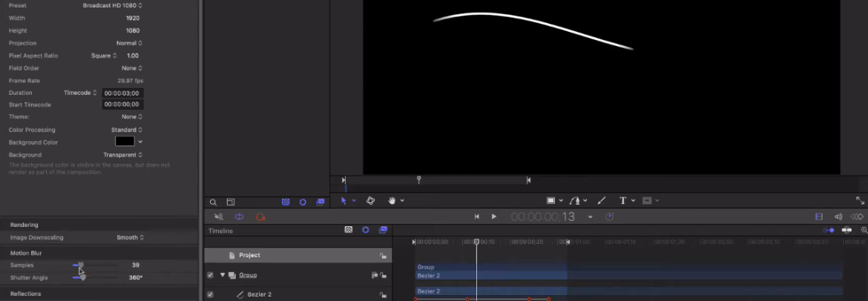Go to start of project
The width and height of the screenshot is (868, 301).
(476, 217)
